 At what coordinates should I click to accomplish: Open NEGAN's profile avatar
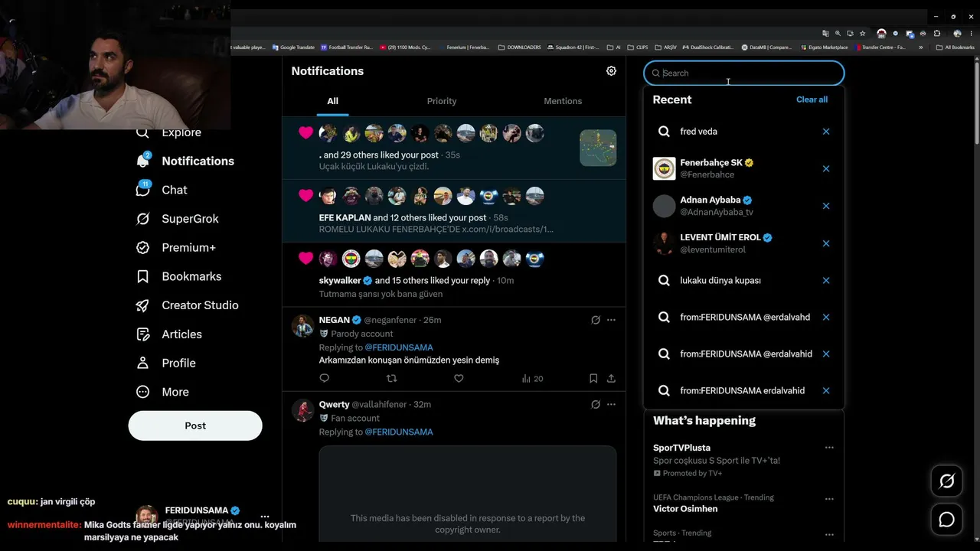click(x=302, y=325)
